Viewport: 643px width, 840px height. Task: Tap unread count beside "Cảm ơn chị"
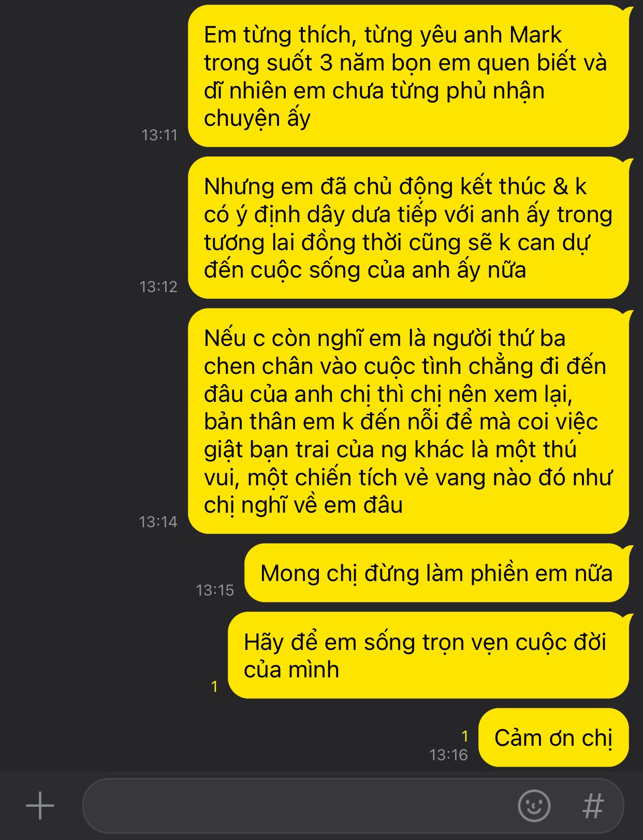pyautogui.click(x=465, y=736)
